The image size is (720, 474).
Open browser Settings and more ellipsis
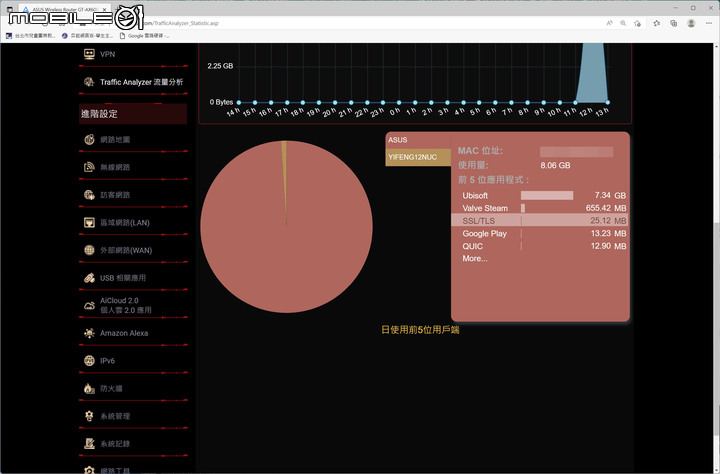point(709,23)
